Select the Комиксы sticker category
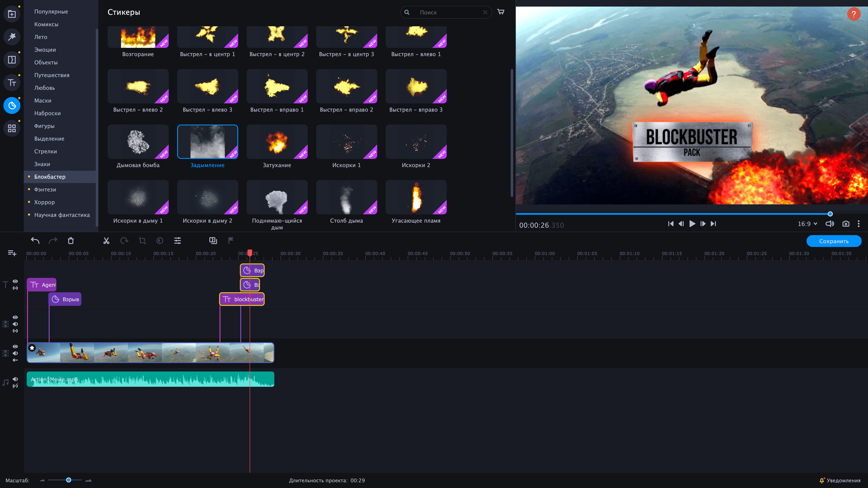 [46, 24]
